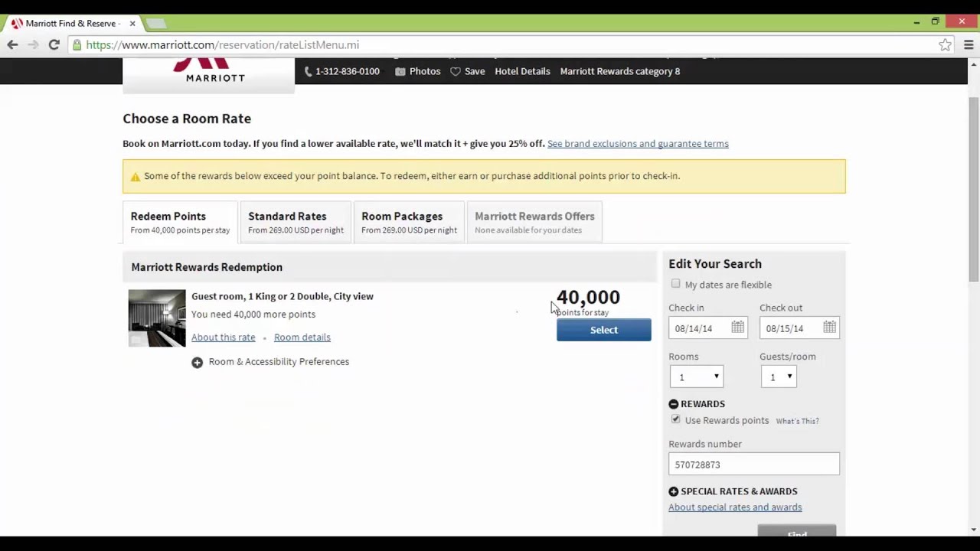Click Photos in the header bar
This screenshot has width=980, height=551.
click(x=425, y=71)
